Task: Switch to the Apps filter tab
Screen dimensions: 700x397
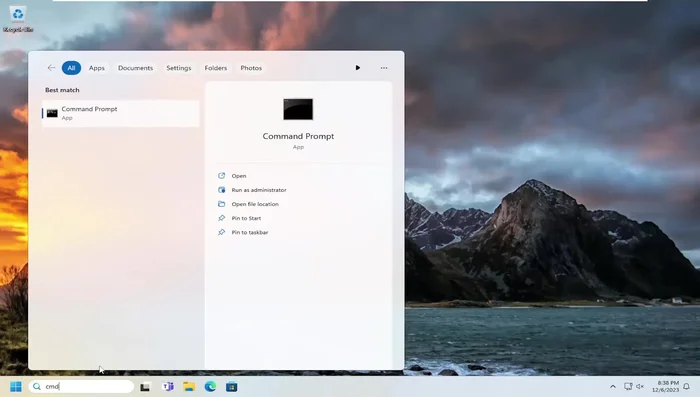Action: [96, 68]
